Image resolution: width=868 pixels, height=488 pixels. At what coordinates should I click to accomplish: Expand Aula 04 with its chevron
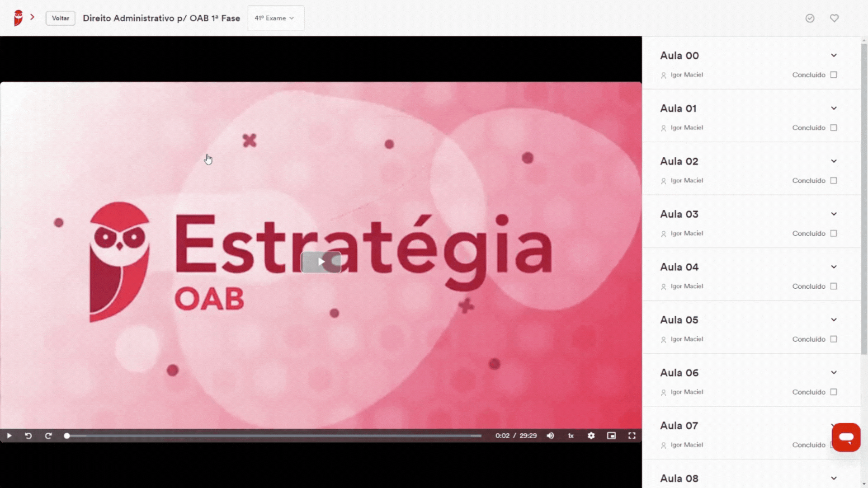[x=834, y=267]
